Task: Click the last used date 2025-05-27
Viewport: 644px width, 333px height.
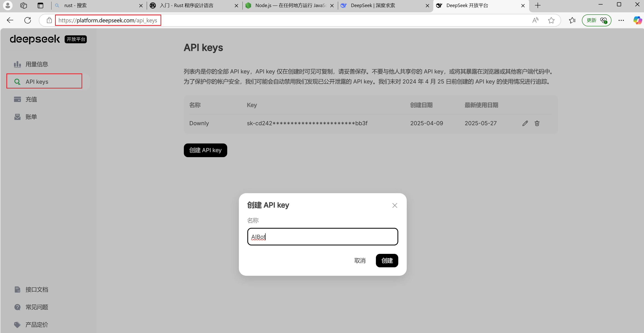Action: (x=480, y=123)
